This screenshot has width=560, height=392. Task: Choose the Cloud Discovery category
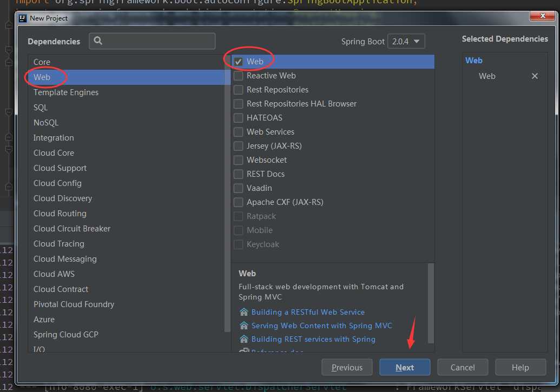click(127, 198)
